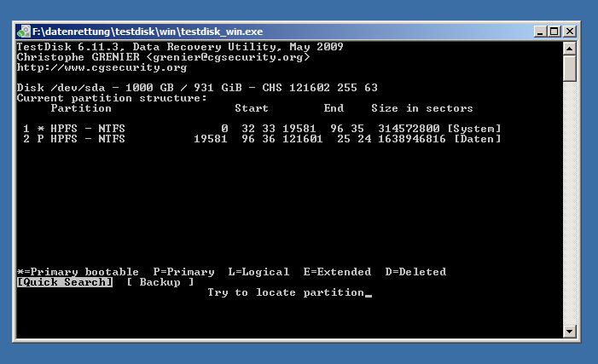
Task: Click 'Try to locate partition' hint text
Action: tap(286, 292)
